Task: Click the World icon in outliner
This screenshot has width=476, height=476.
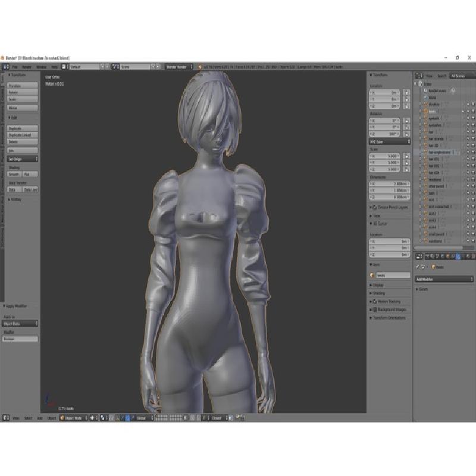Action: [425, 98]
